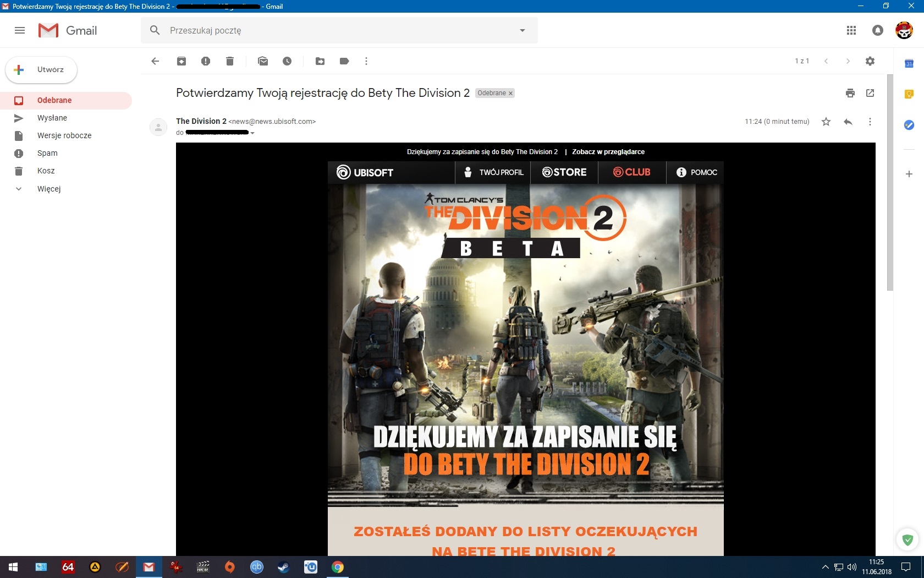Open the email in a new window

coord(870,93)
